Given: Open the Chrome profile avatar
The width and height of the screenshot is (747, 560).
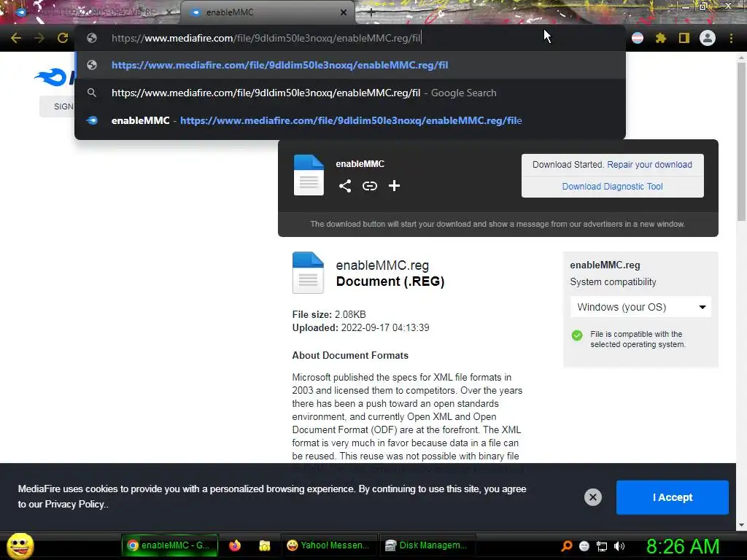Looking at the screenshot, I should (708, 38).
